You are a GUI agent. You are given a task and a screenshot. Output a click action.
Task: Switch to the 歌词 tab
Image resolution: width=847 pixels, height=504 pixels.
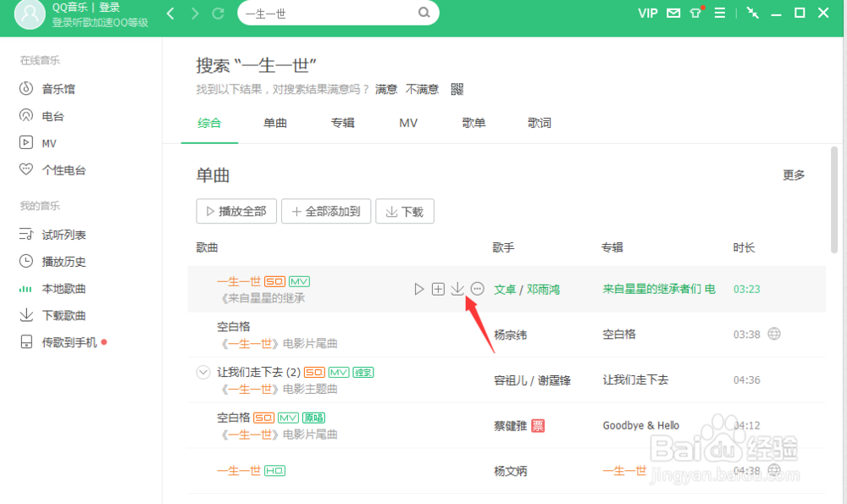540,123
